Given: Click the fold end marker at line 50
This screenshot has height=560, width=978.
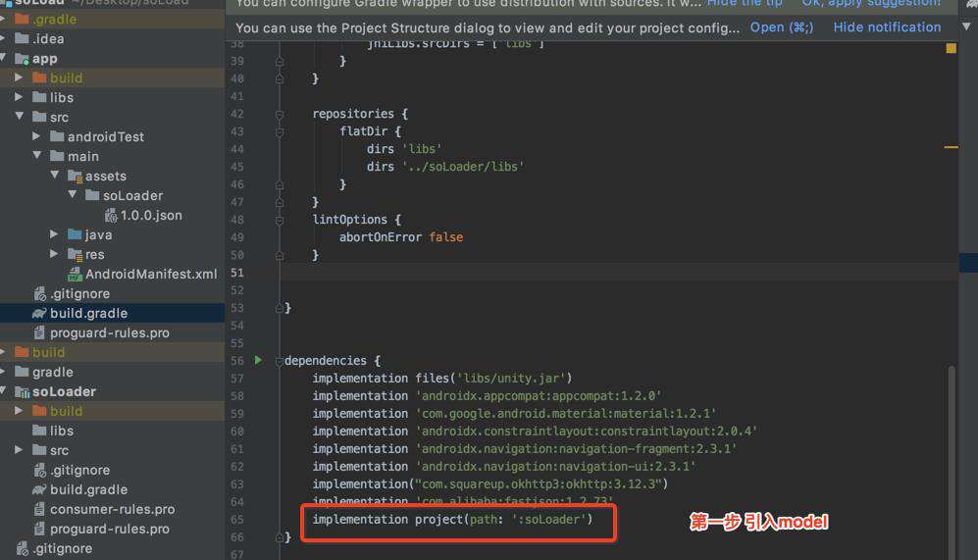Looking at the screenshot, I should [280, 255].
